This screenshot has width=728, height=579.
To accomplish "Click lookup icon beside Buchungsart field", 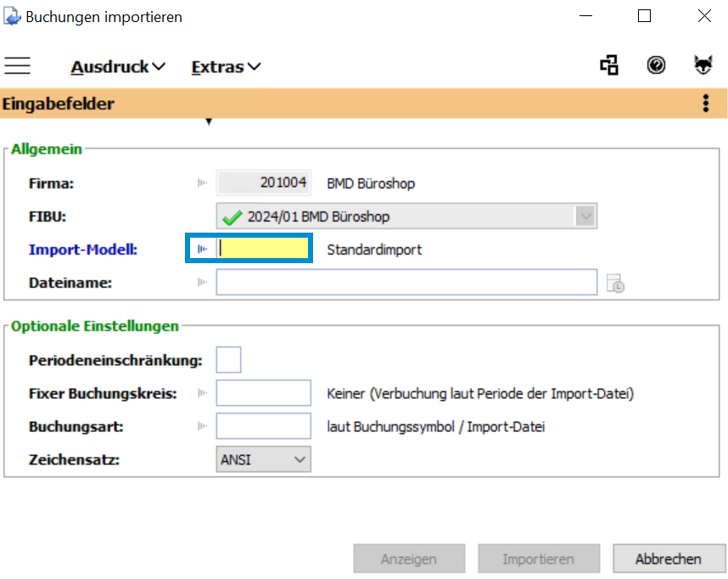I will tap(203, 426).
